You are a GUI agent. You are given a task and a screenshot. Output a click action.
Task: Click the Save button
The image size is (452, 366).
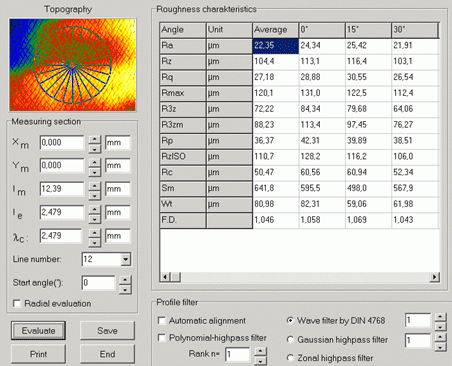click(x=107, y=330)
